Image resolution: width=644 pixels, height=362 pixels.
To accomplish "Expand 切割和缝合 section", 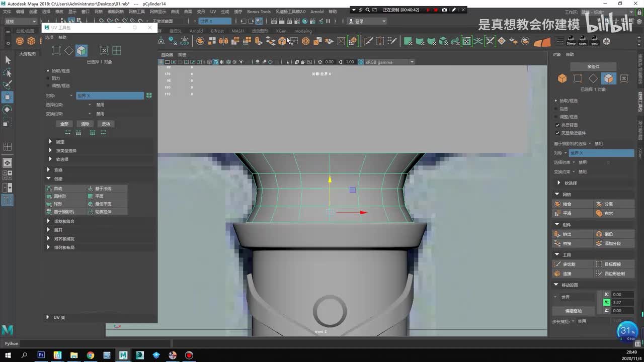I will (48, 221).
